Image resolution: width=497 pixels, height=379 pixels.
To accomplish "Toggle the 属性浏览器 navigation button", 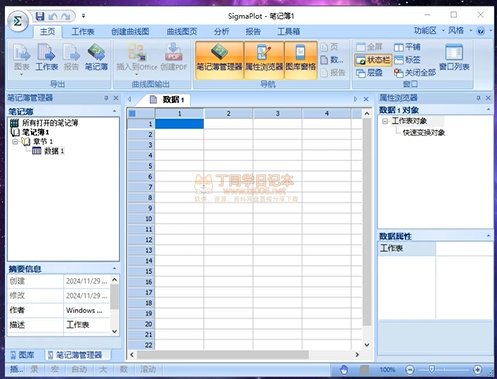I will point(264,60).
